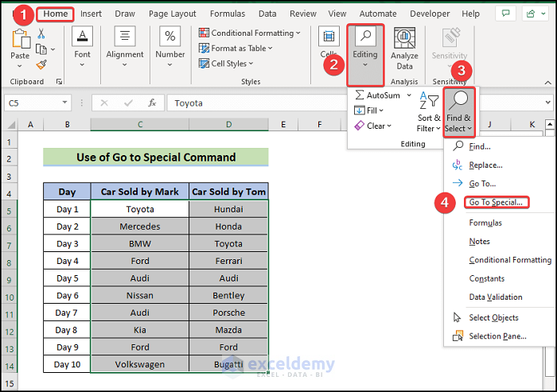
Task: Click the Find & Select magnifier icon
Action: tap(458, 100)
